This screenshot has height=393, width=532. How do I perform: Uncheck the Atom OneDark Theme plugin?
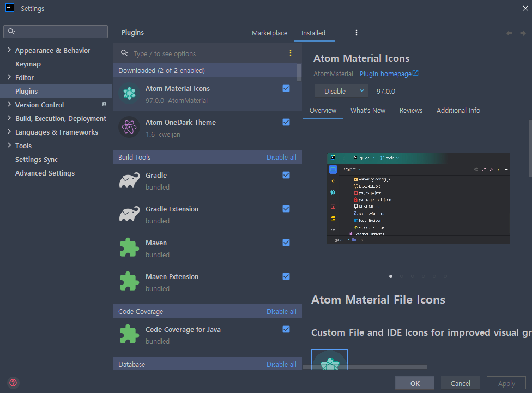[286, 122]
